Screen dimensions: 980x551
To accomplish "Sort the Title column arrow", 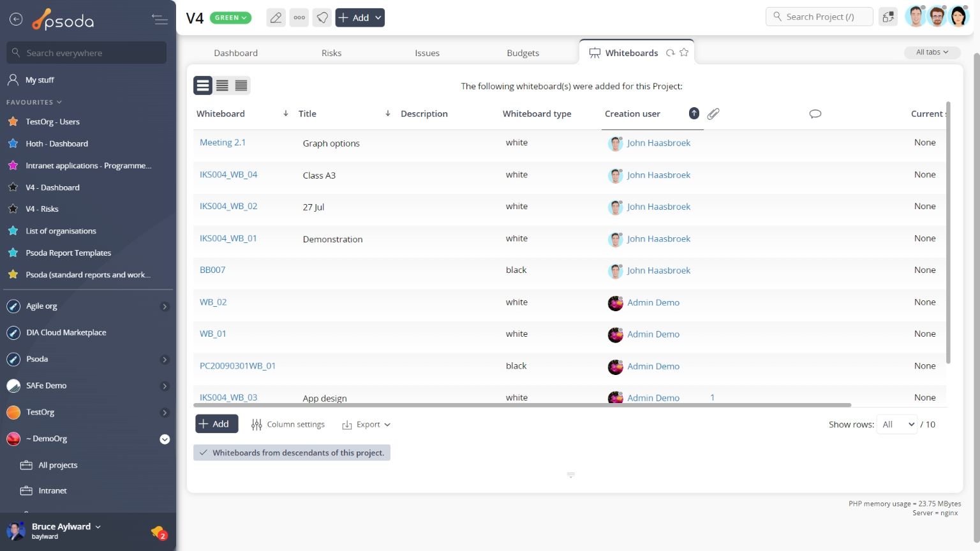I will point(387,114).
